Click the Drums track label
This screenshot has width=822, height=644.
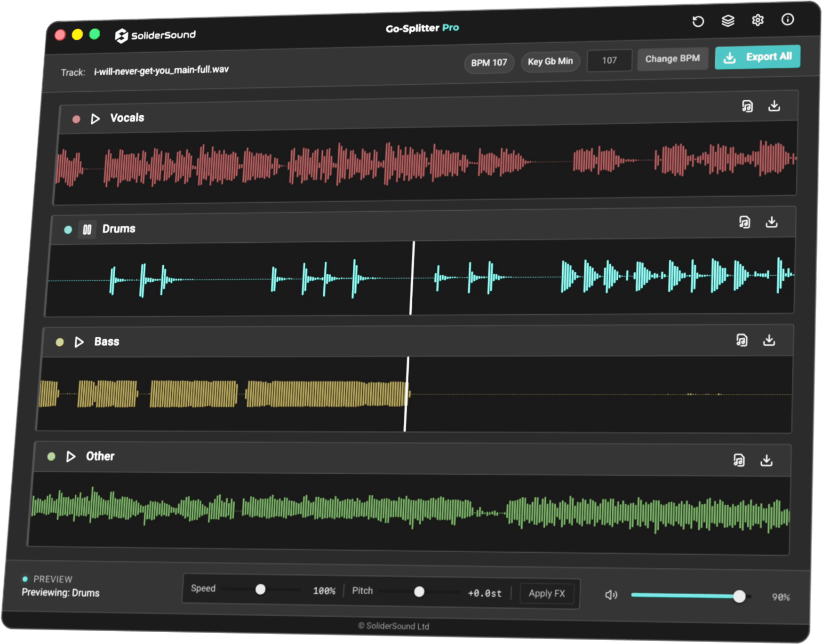(x=119, y=229)
